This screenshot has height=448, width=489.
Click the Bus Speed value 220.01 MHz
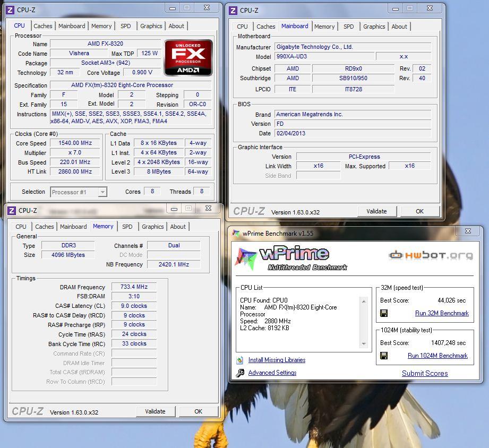(x=75, y=162)
